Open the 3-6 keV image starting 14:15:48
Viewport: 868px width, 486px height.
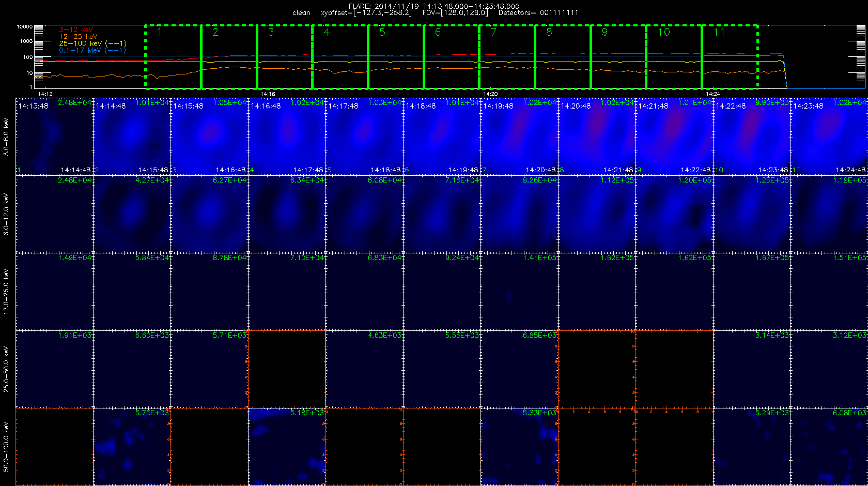(209, 136)
